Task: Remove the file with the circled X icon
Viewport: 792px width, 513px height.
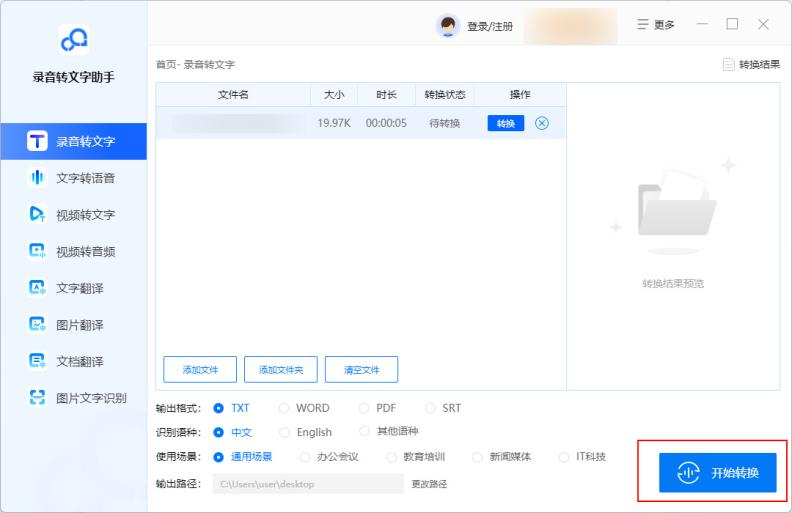Action: (x=541, y=123)
